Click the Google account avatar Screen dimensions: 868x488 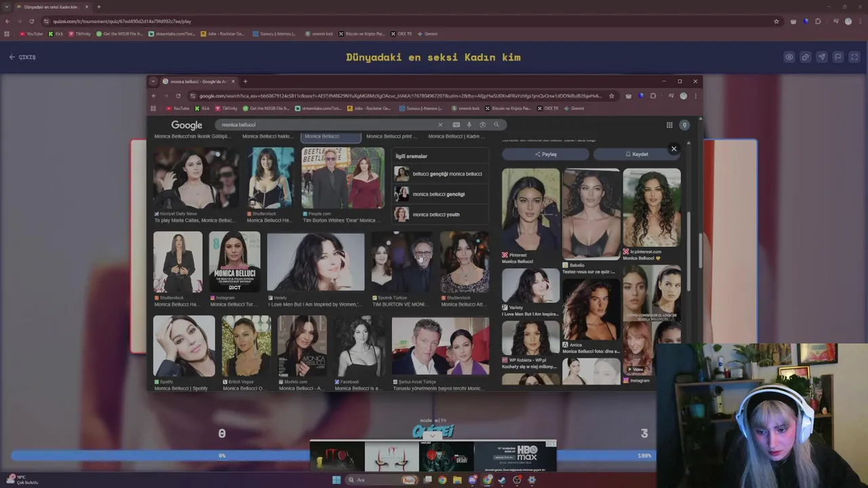[x=684, y=125]
